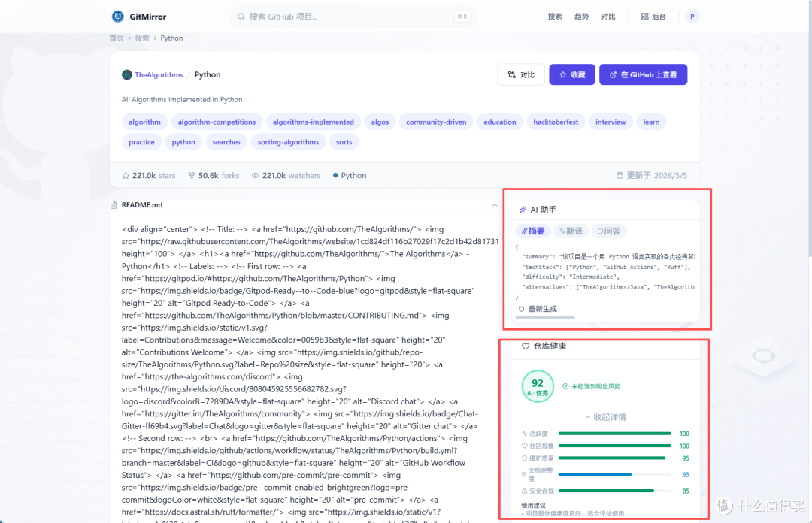Click the search magnifier icon
Viewport: 812px width, 523px height.
(x=241, y=17)
